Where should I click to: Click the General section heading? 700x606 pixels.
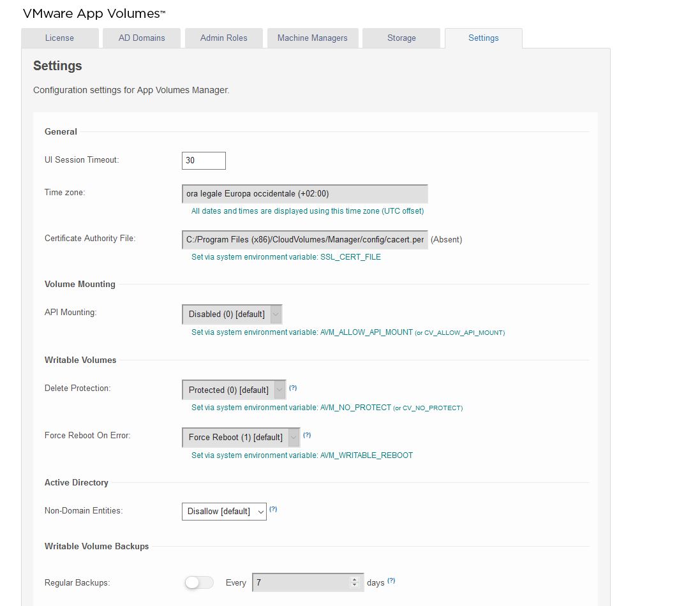click(x=61, y=131)
